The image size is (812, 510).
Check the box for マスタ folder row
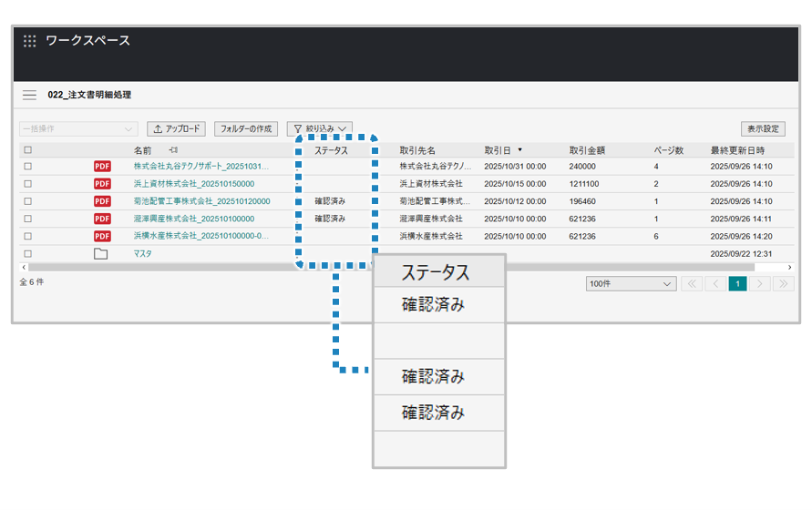pos(28,254)
